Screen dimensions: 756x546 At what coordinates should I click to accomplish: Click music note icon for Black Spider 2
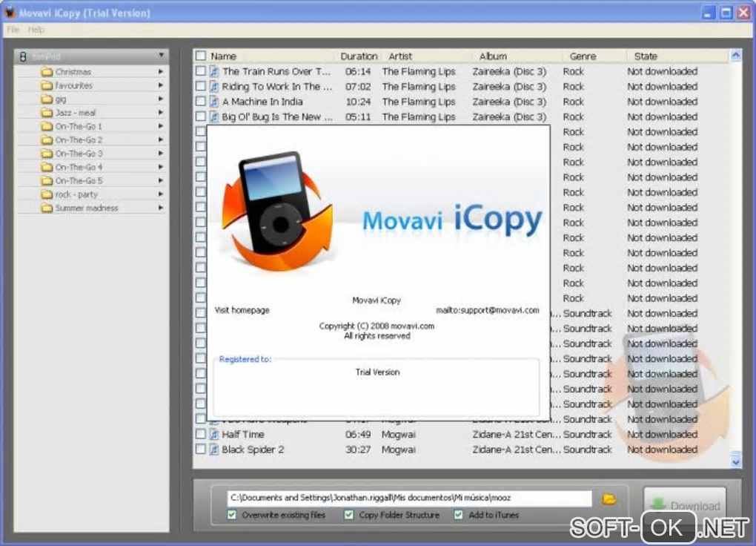[x=214, y=449]
